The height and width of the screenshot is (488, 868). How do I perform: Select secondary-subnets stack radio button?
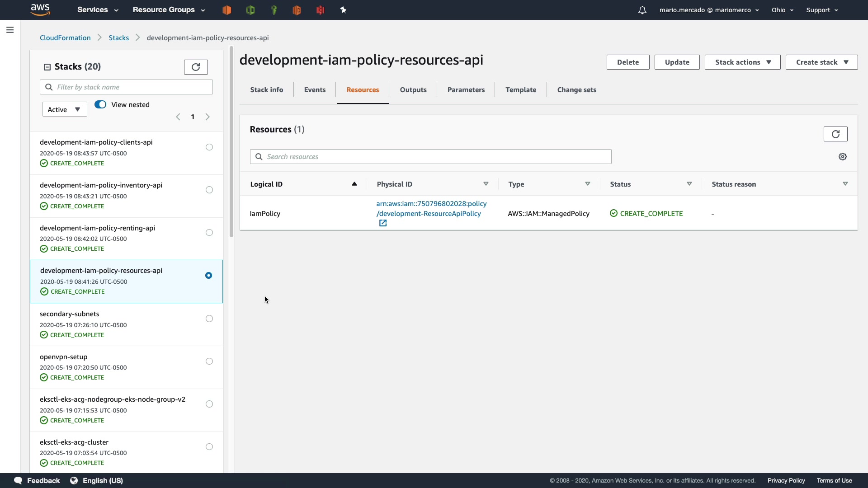(209, 319)
